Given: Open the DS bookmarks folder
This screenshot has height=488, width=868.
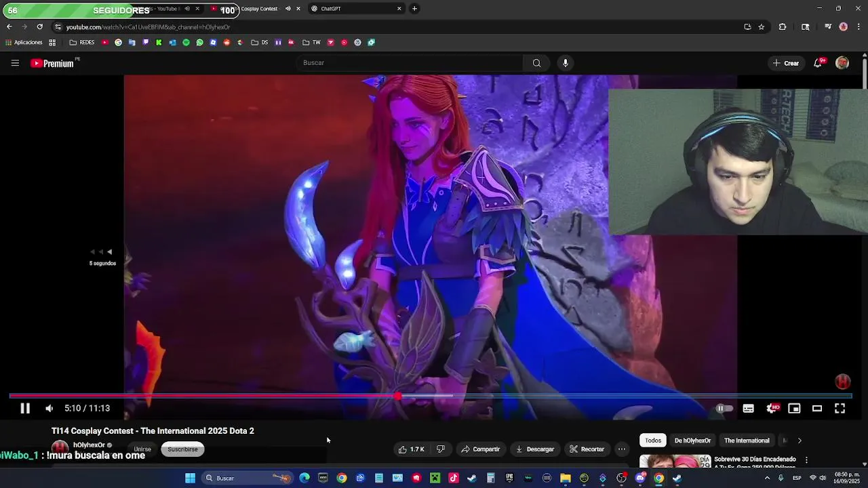Looking at the screenshot, I should [260, 43].
